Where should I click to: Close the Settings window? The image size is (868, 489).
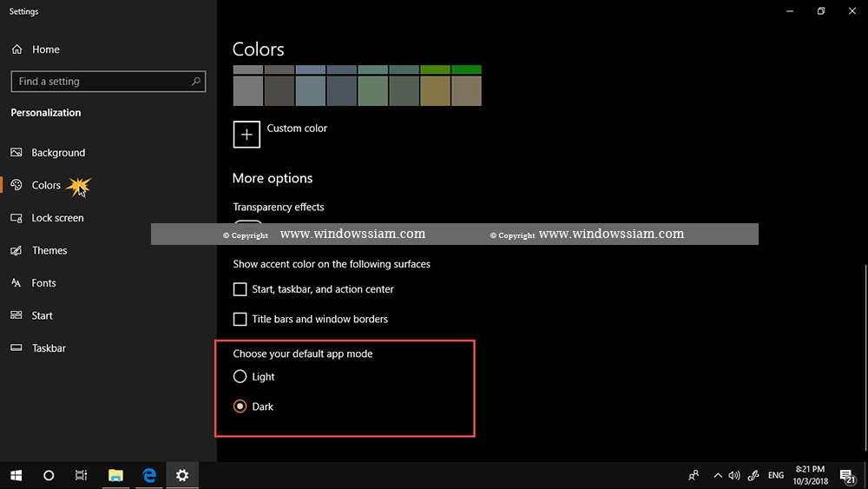pyautogui.click(x=852, y=11)
